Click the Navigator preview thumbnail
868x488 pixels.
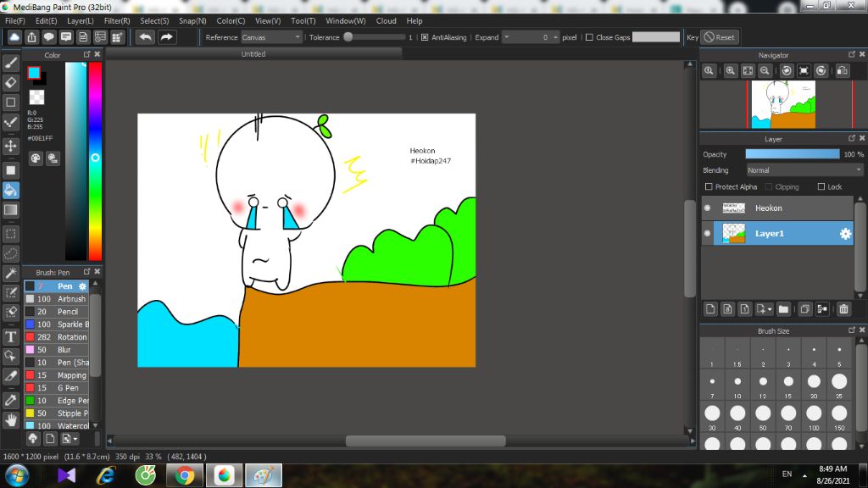click(782, 104)
